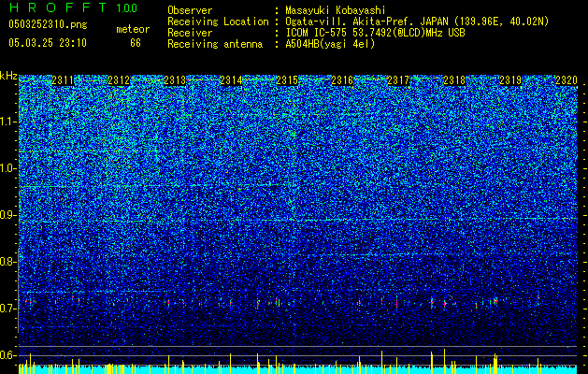Click the HROFFT title text
This screenshot has width=588, height=374.
pyautogui.click(x=58, y=7)
